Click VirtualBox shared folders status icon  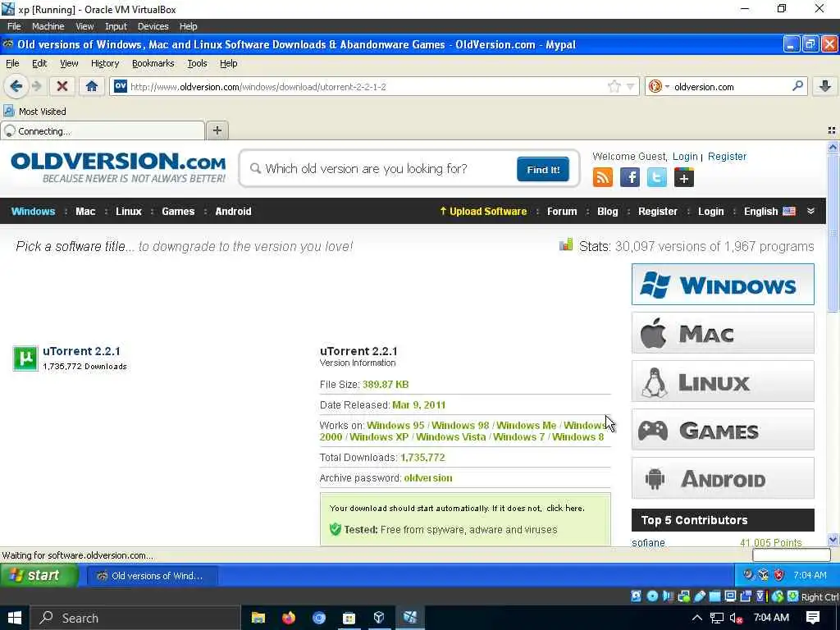tap(715, 596)
